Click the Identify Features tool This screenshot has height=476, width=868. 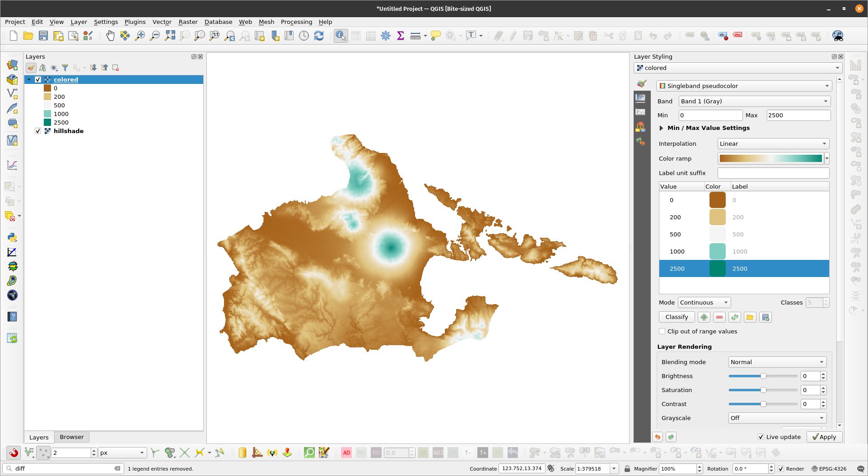pos(341,36)
